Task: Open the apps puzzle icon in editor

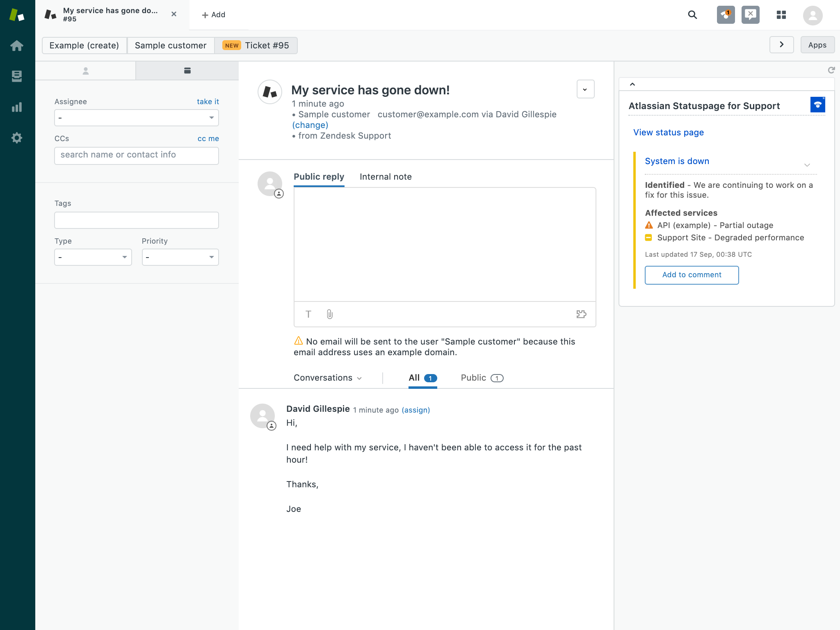Action: (x=581, y=314)
